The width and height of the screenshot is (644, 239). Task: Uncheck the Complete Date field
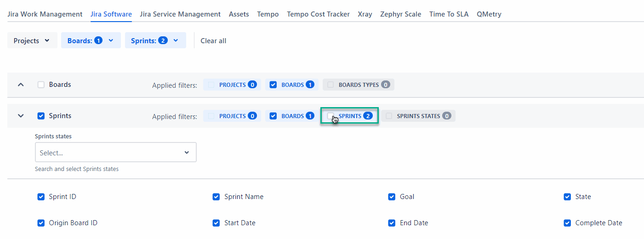click(567, 223)
